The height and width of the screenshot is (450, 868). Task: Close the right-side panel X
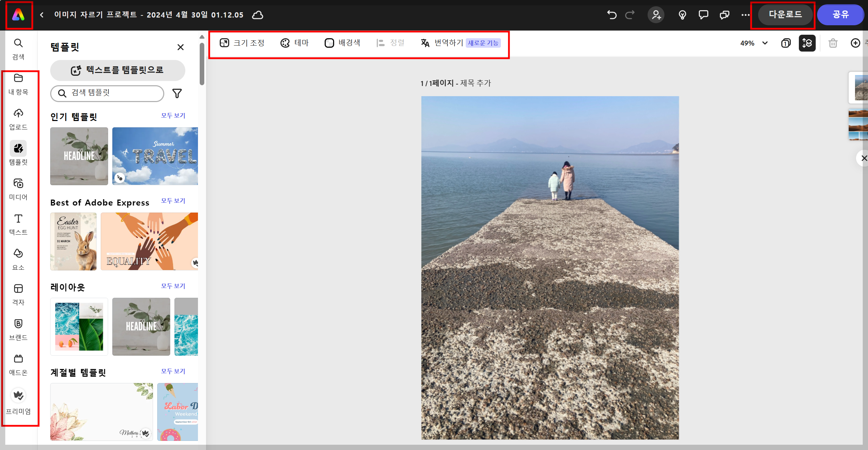(863, 158)
